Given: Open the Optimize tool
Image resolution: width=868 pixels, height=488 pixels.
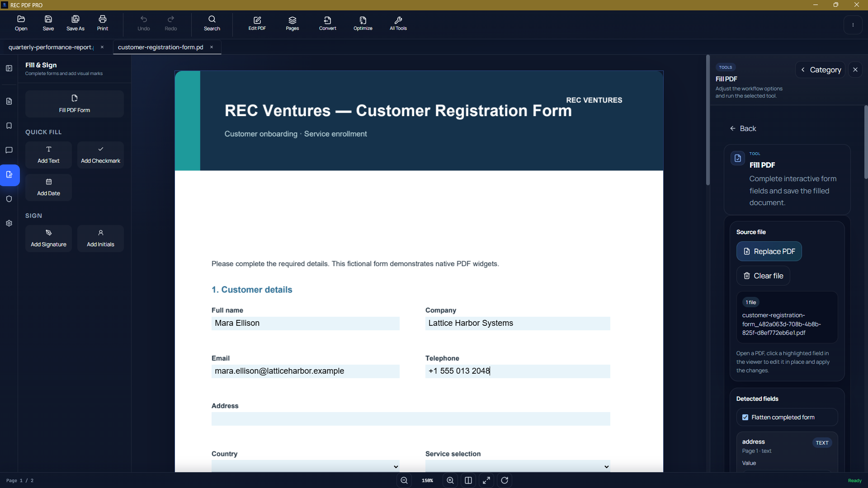Looking at the screenshot, I should click(x=363, y=23).
